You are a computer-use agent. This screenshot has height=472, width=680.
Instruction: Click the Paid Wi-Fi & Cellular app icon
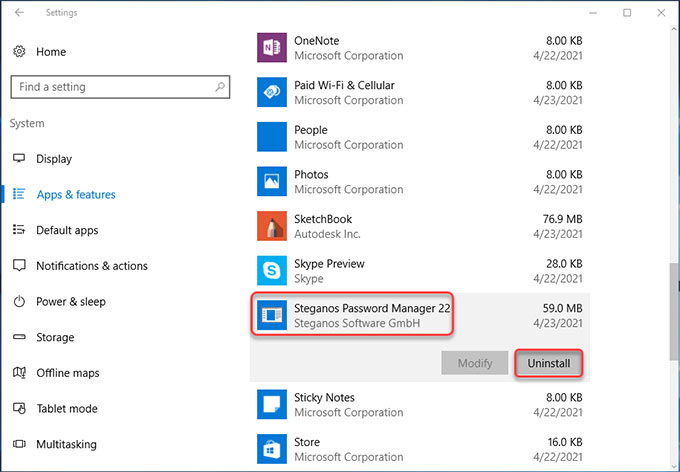click(x=271, y=92)
